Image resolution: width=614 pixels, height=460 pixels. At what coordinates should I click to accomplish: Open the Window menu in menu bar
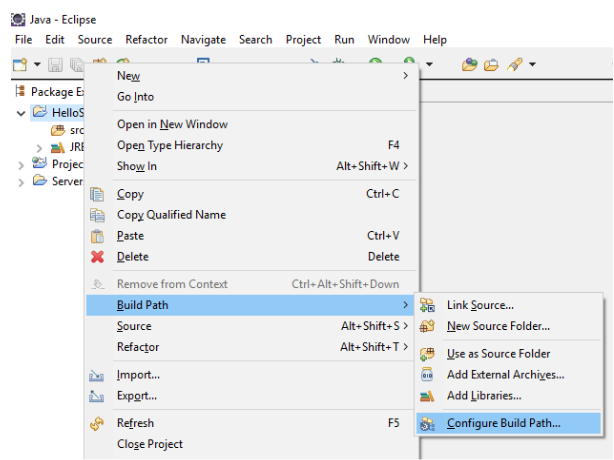(x=388, y=39)
